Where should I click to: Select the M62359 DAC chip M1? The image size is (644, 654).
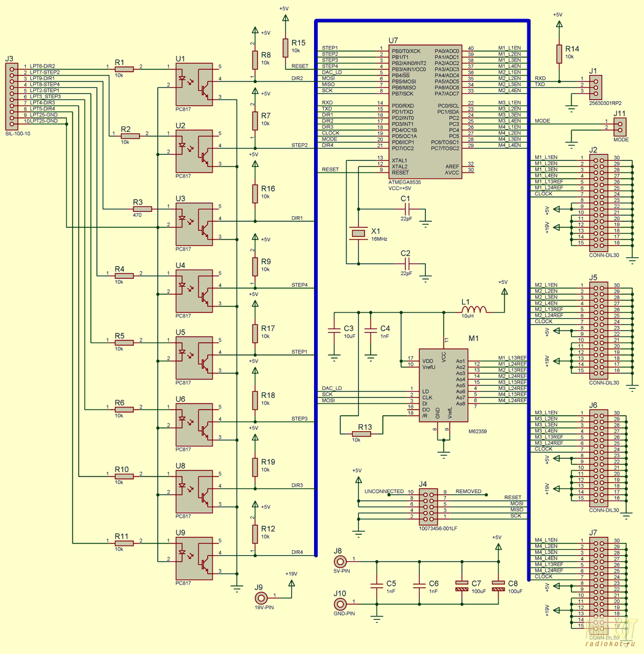(443, 386)
